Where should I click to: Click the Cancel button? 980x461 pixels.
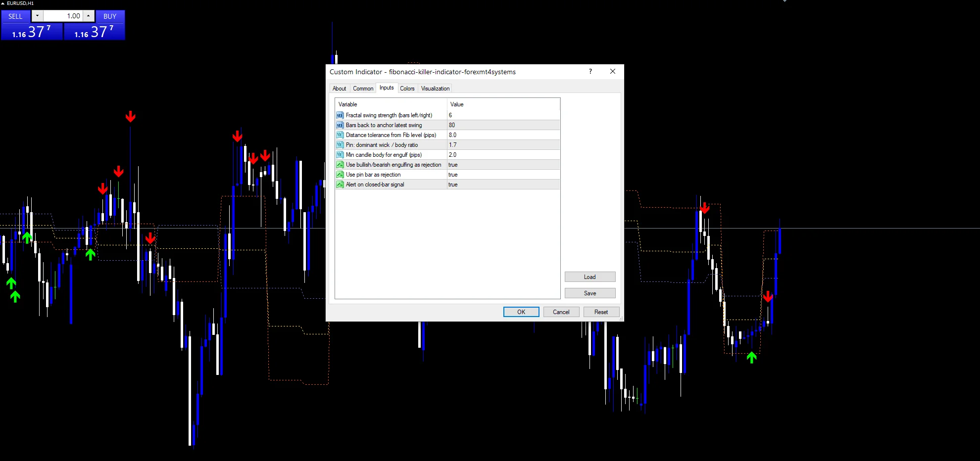pos(561,312)
